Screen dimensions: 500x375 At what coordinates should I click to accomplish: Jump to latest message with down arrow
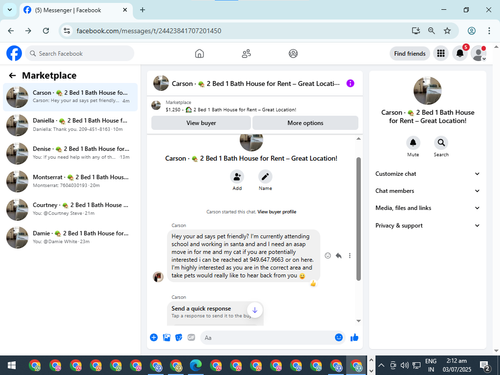coord(255,310)
